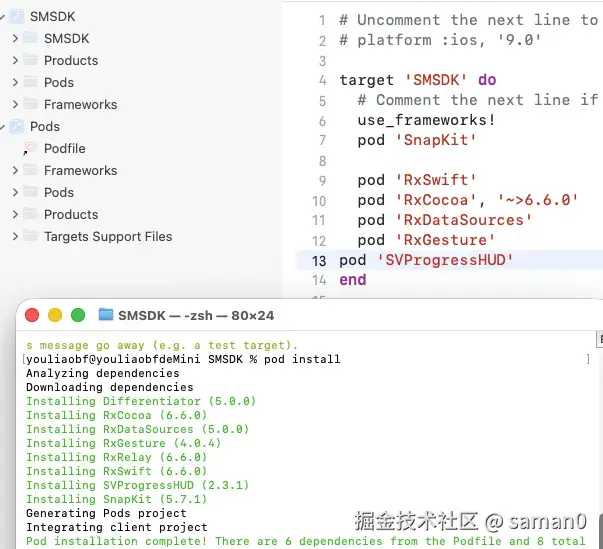The height and width of the screenshot is (549, 603).
Task: Click the "pod 'RxGesture'" line
Action: [426, 240]
